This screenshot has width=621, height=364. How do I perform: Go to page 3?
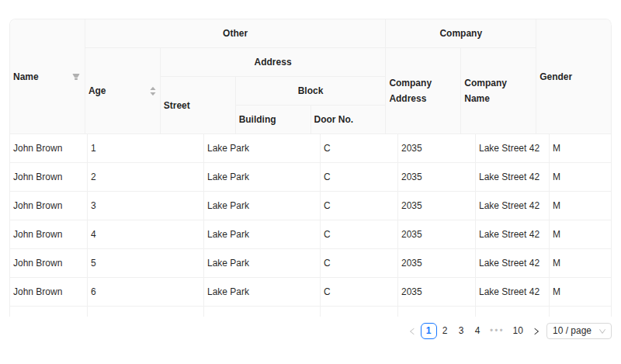[x=461, y=331]
